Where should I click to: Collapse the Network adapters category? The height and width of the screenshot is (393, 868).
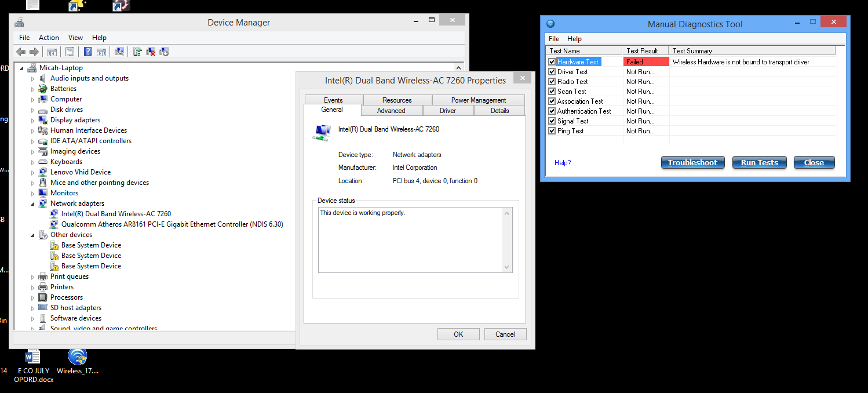click(x=33, y=204)
